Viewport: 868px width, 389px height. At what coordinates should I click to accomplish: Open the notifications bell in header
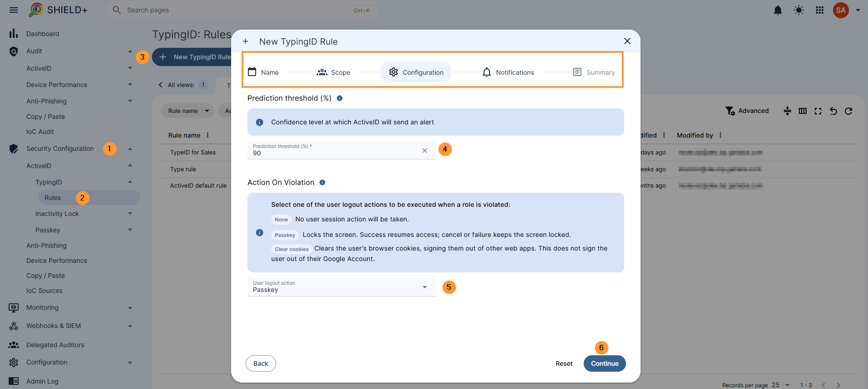click(778, 10)
